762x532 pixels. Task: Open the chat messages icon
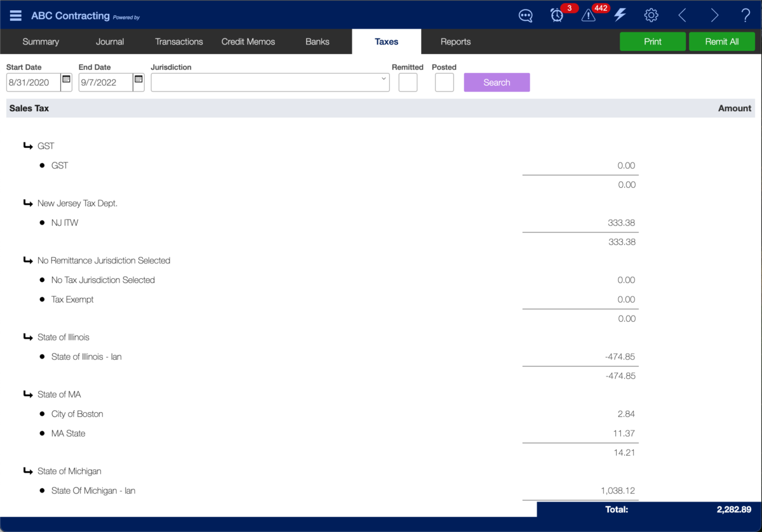coord(525,16)
